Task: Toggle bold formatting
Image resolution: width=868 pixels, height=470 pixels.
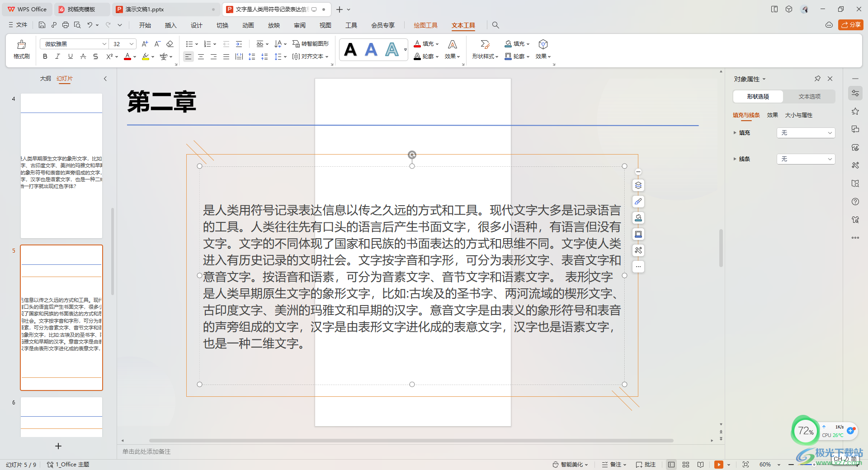Action: click(x=45, y=56)
